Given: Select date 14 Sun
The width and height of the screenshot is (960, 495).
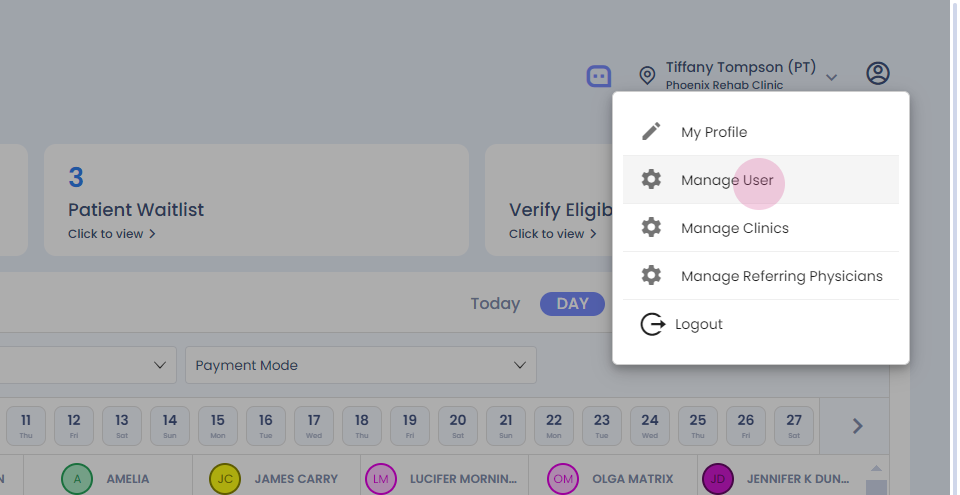Looking at the screenshot, I should 170,426.
